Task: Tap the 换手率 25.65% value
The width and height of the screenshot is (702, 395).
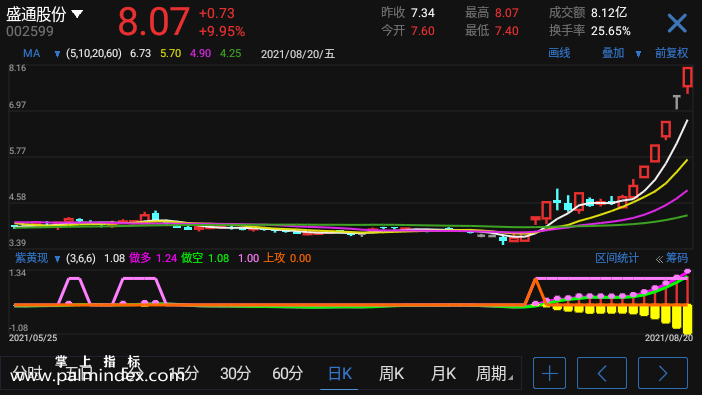Action: tap(611, 31)
